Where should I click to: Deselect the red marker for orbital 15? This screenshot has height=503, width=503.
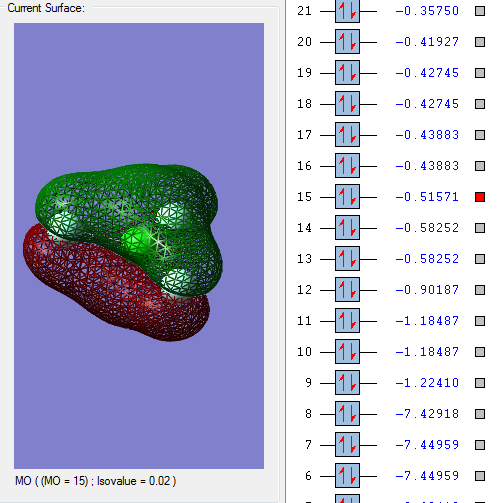pyautogui.click(x=480, y=197)
